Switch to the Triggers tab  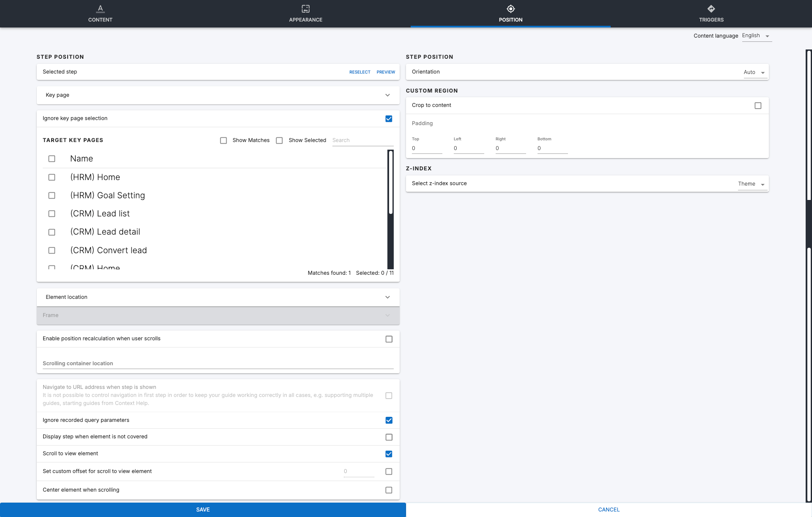pos(711,19)
